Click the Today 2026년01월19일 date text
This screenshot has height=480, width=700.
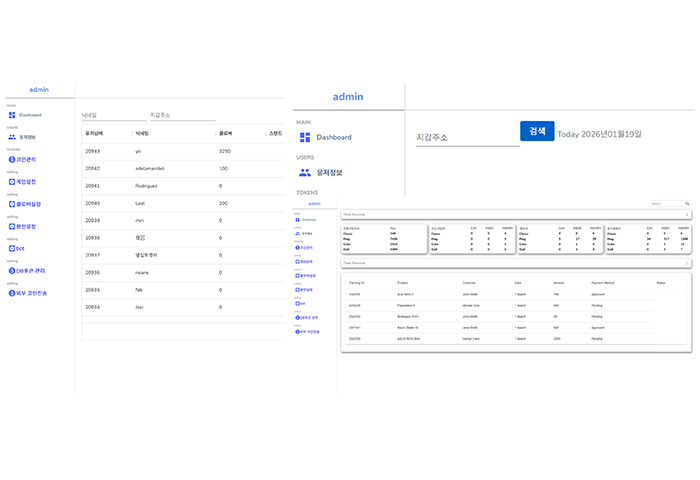click(599, 134)
